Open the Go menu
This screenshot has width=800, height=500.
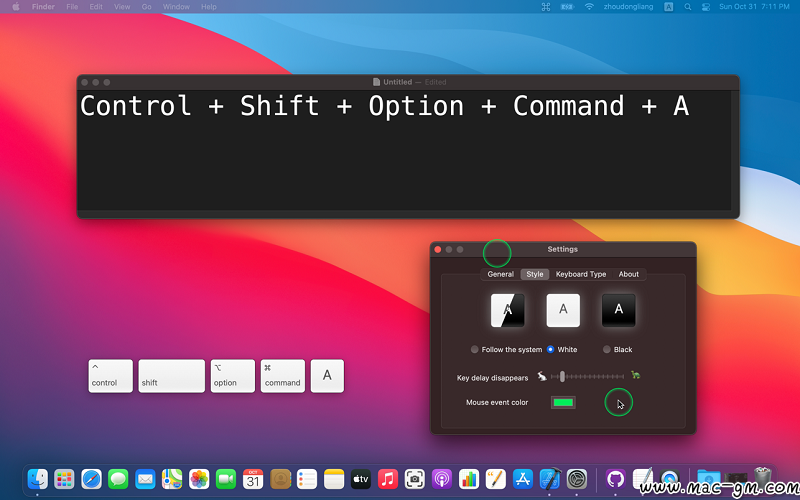coord(146,7)
